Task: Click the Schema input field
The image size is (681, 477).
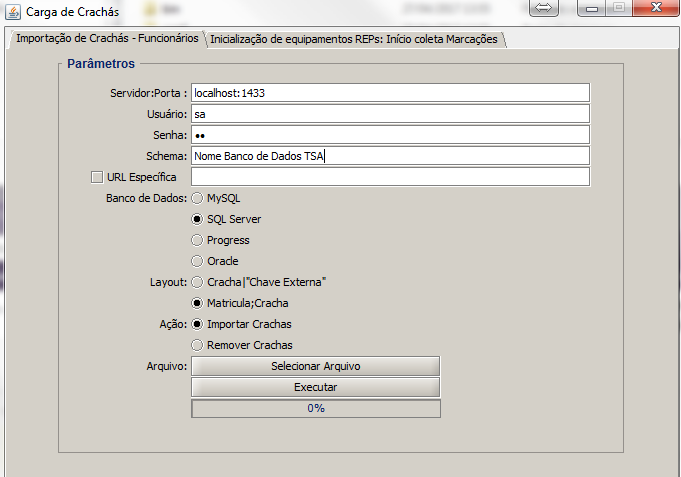Action: (x=390, y=156)
